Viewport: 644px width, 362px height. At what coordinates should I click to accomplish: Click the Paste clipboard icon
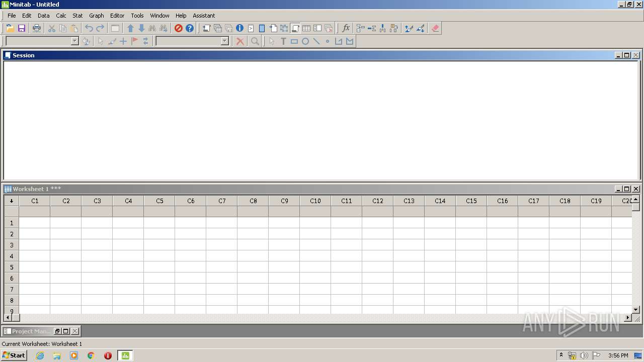[74, 28]
